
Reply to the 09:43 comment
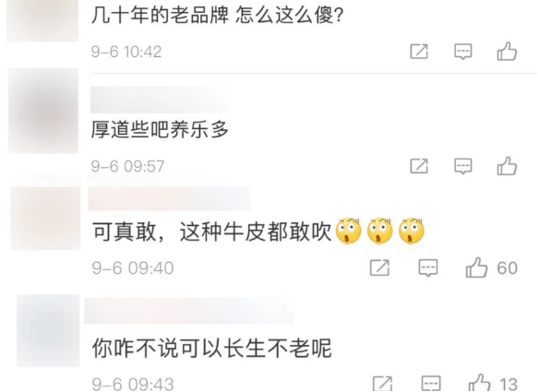pyautogui.click(x=431, y=384)
